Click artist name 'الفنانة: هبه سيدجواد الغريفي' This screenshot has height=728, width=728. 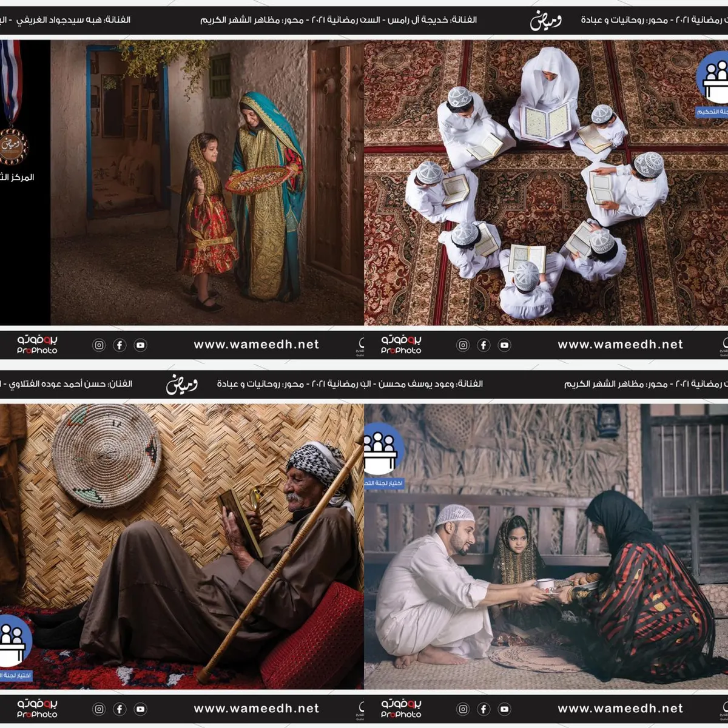[x=73, y=20]
